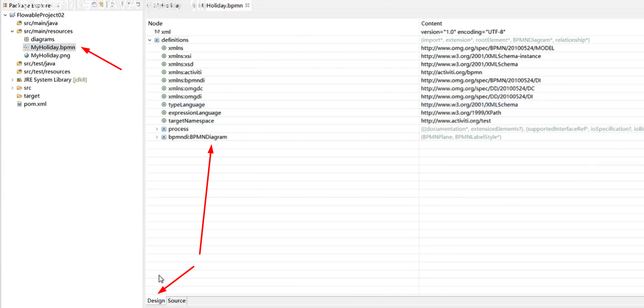Select the targetNamespace attribute name
This screenshot has width=644, height=308.
[191, 121]
